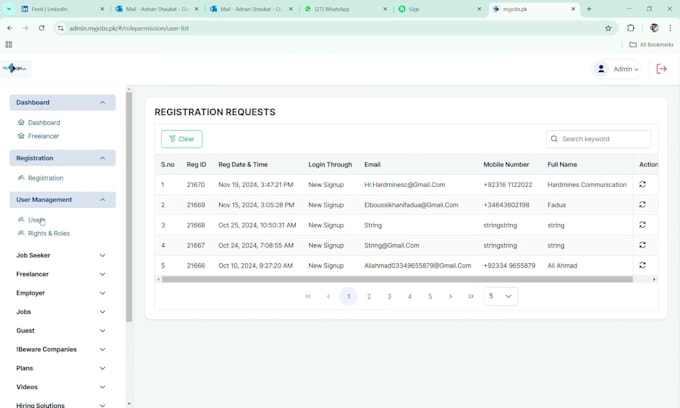Click the Email column header
This screenshot has width=680, height=408.
[x=372, y=165]
